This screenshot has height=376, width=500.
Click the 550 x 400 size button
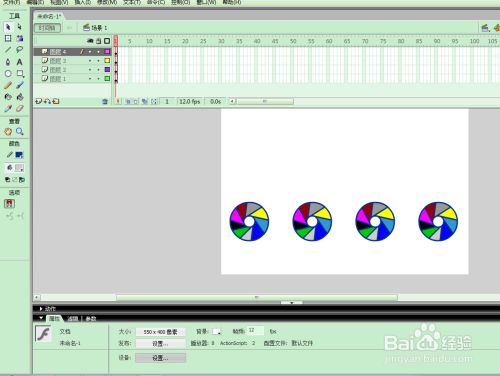(160, 332)
